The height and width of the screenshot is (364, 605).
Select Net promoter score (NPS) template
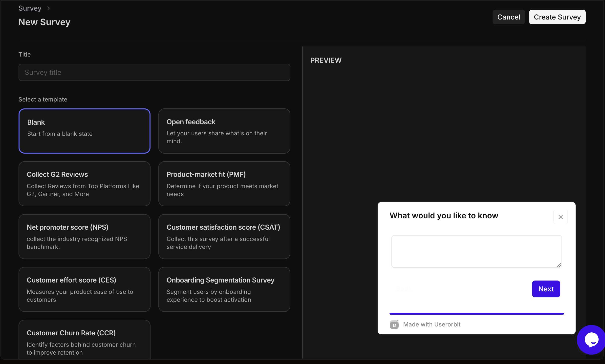point(84,237)
